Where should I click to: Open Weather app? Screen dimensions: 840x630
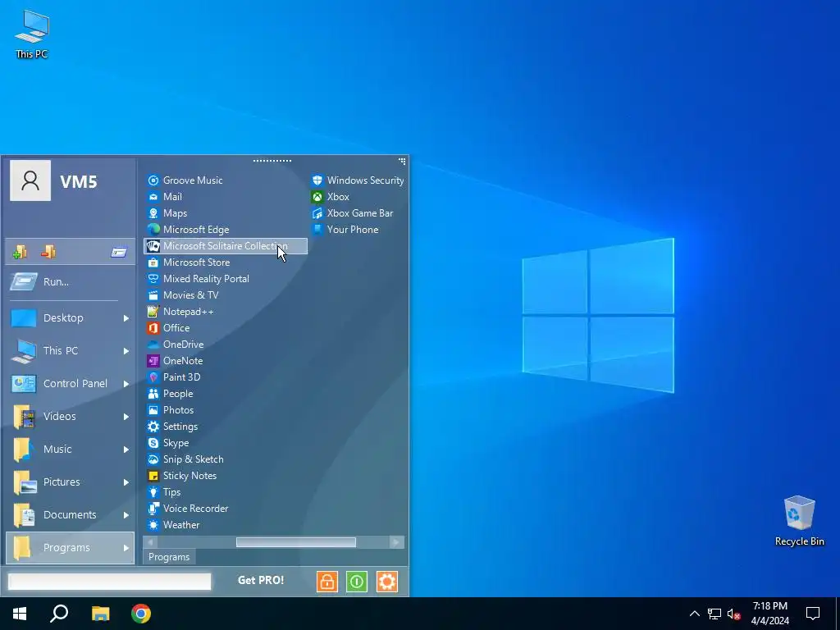(173, 525)
